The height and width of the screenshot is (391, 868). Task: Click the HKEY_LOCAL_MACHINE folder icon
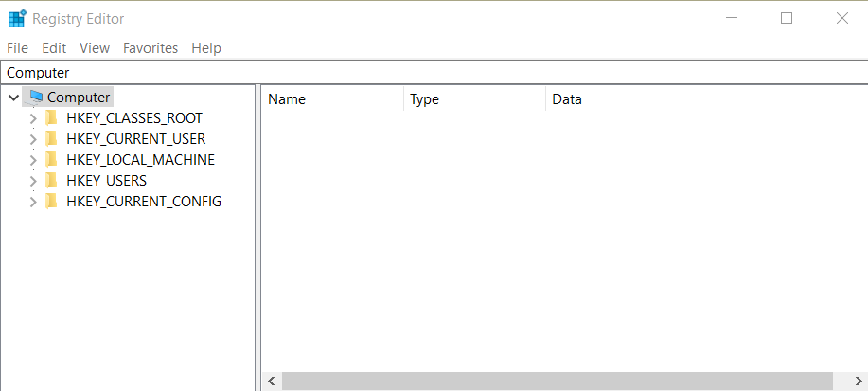click(51, 159)
